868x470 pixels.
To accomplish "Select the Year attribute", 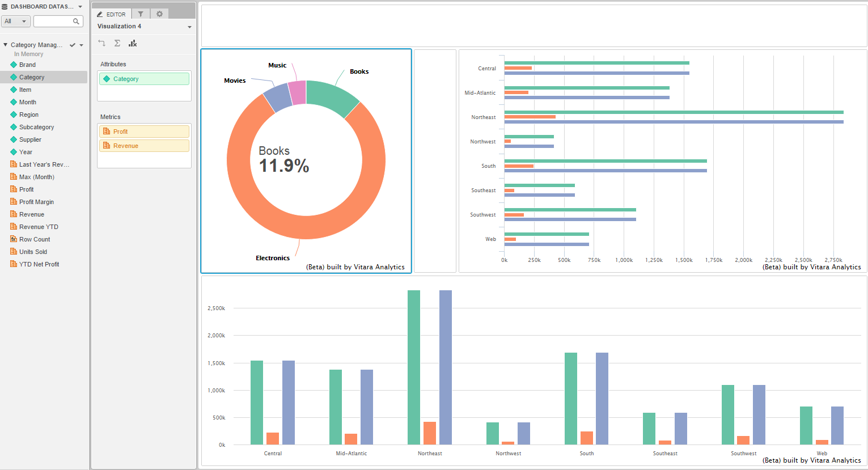I will (x=26, y=152).
